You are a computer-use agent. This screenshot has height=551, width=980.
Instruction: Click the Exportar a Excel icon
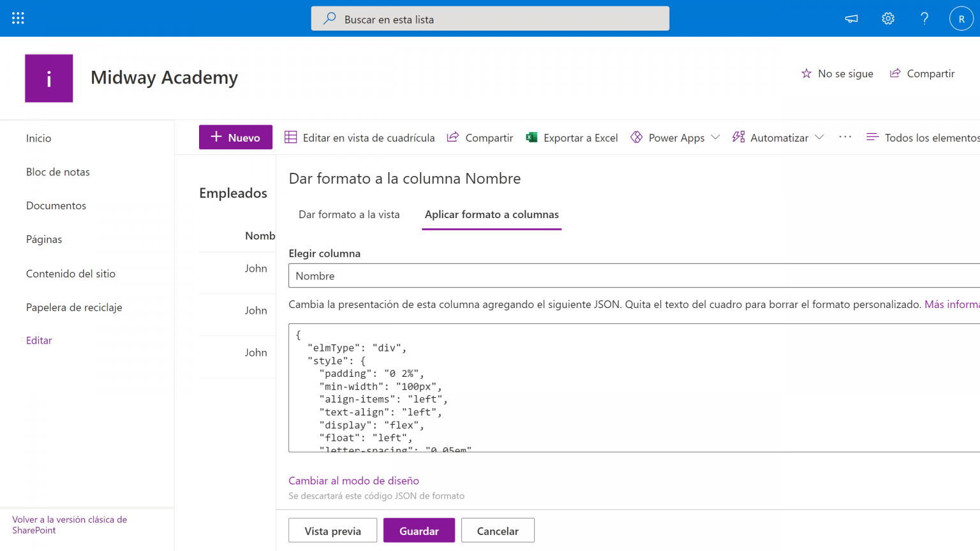coord(531,137)
